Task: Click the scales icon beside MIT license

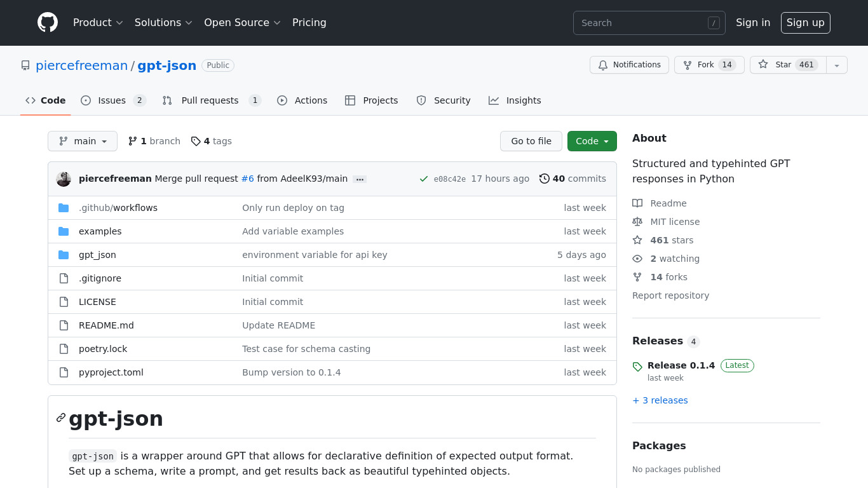Action: 637,222
